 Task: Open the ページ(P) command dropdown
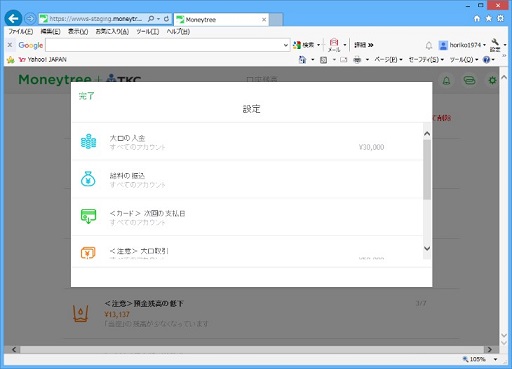point(388,60)
